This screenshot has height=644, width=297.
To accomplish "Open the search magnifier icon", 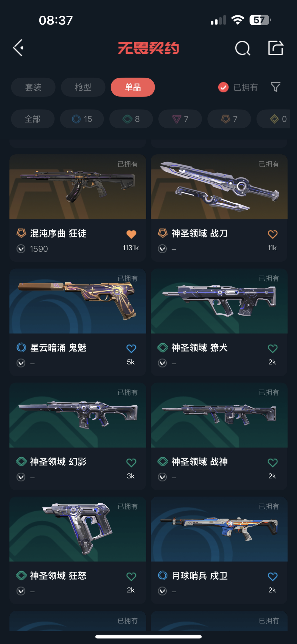I will pyautogui.click(x=243, y=48).
